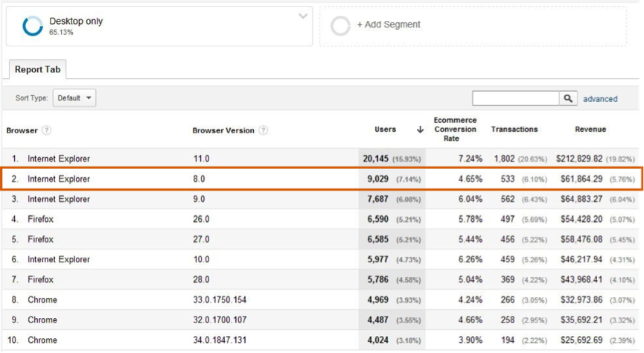The width and height of the screenshot is (644, 353).
Task: Click browser version 10.0
Action: point(201,259)
